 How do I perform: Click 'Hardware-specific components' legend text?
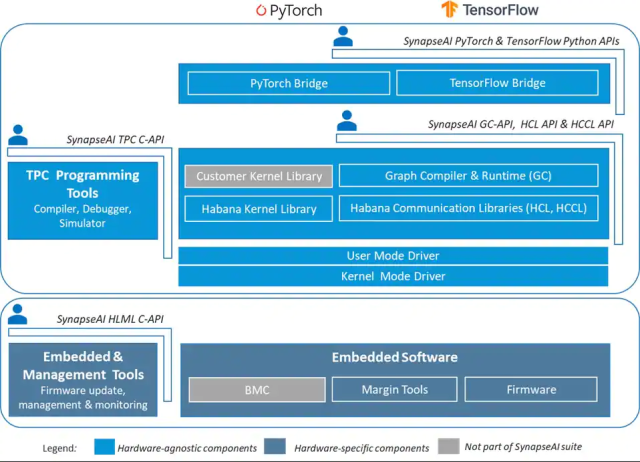[362, 448]
